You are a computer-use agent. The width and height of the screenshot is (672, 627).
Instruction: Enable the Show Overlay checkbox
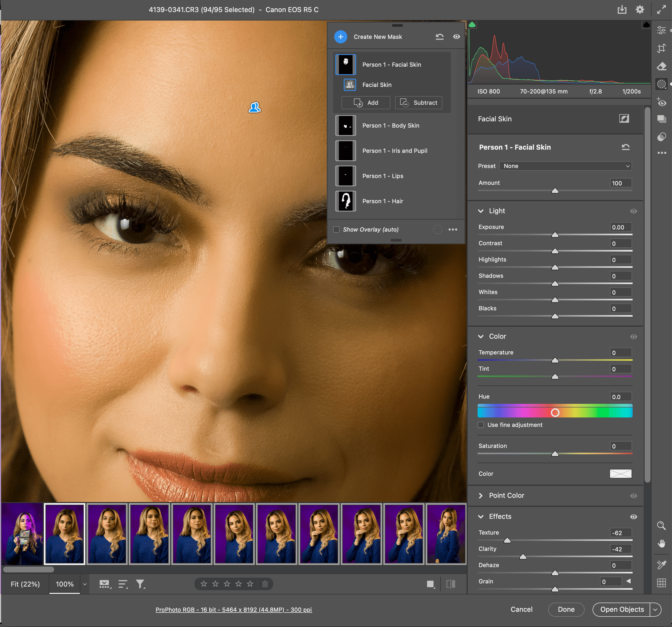coord(336,229)
